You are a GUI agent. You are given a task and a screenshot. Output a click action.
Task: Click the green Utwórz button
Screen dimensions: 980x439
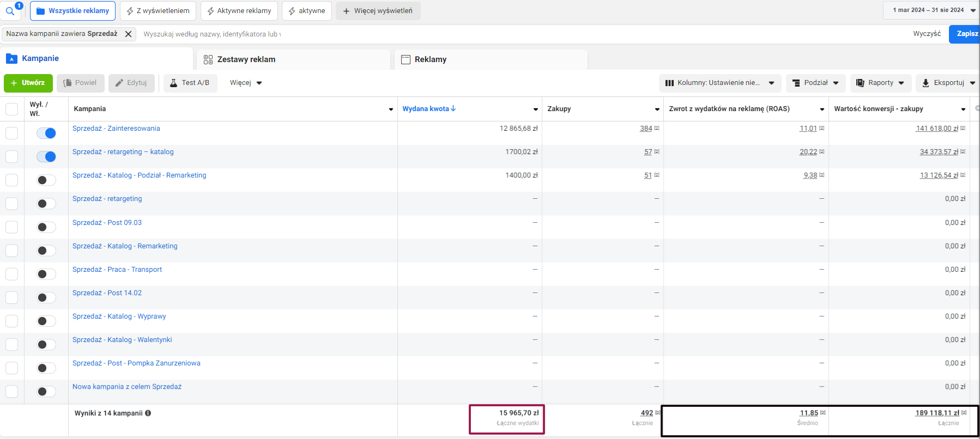(28, 83)
